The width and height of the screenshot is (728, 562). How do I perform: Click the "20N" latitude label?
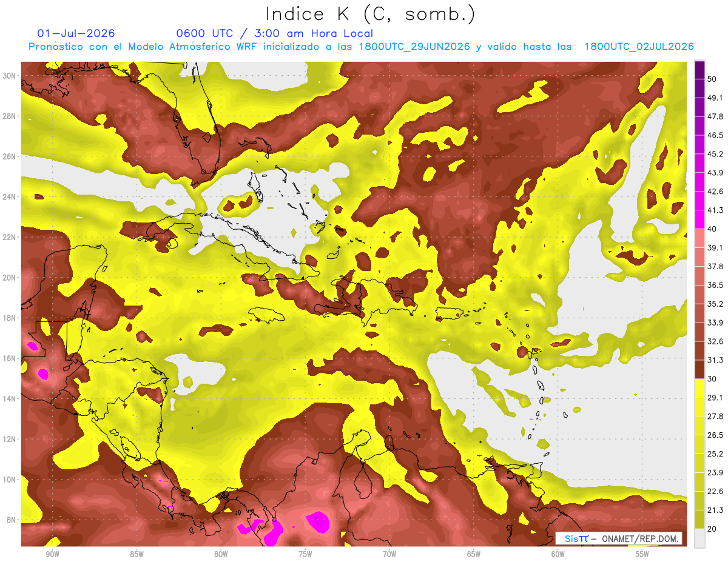pyautogui.click(x=9, y=278)
